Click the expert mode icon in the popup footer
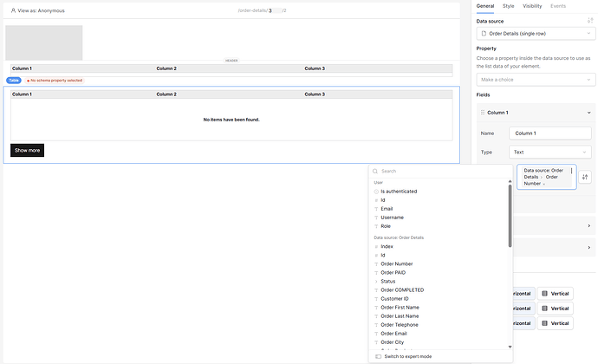This screenshot has height=364, width=598. [379, 356]
